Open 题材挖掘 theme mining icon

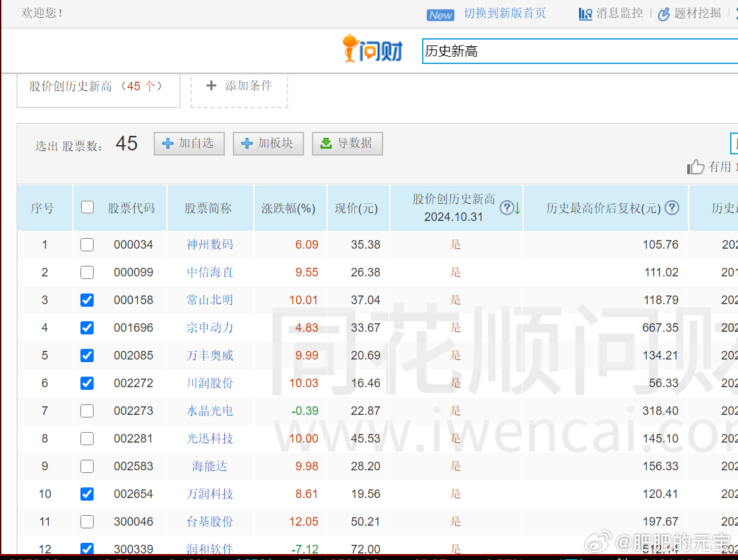663,14
